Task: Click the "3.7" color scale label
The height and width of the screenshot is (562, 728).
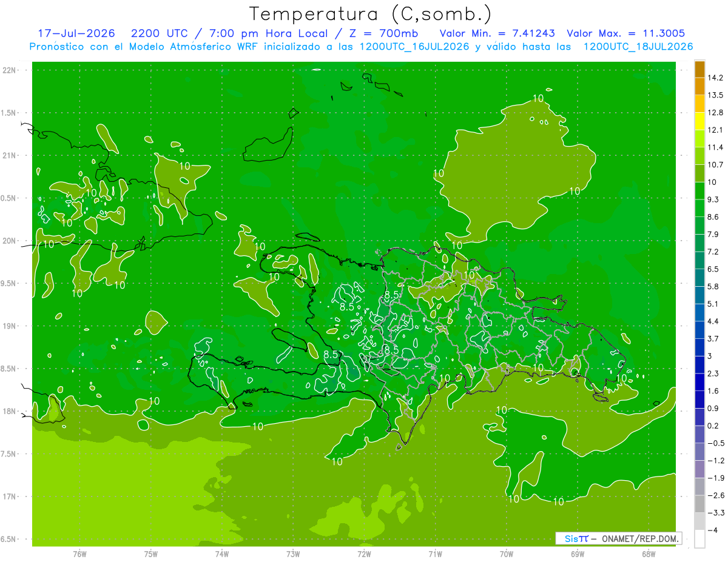Action: pos(714,338)
